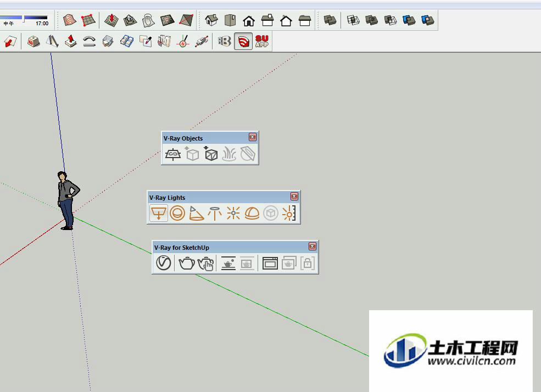Screen dimensions: 541x392
Task: Click the 3D letter M plugin icon
Action: (x=164, y=41)
